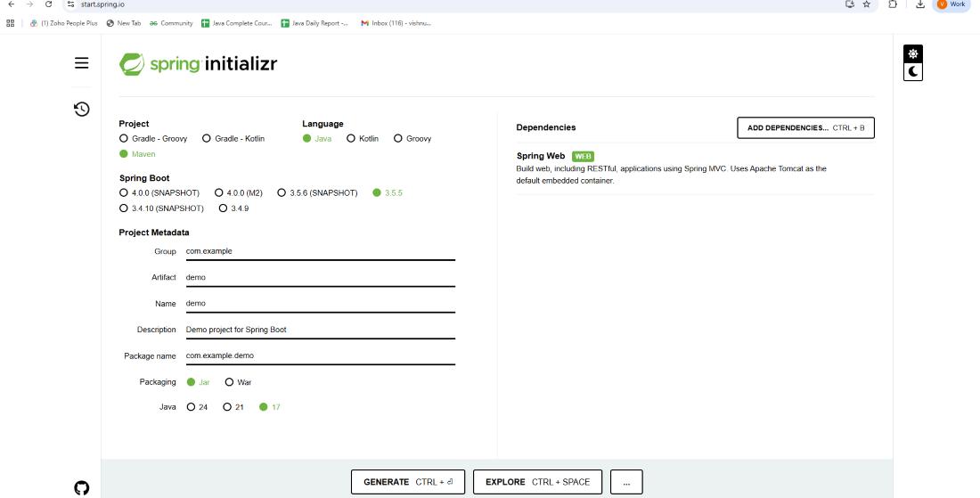
Task: Select Spring Boot 3.5.6 (SNAPSHOT)
Action: coord(317,193)
